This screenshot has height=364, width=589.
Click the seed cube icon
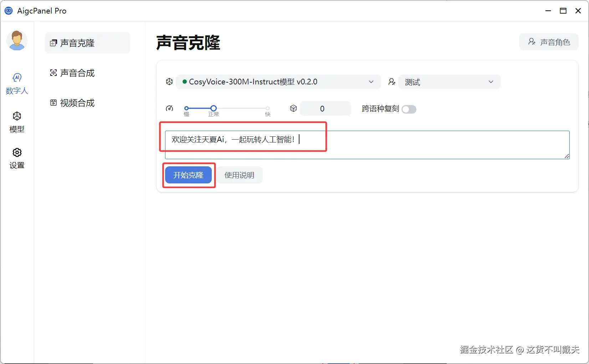pyautogui.click(x=293, y=108)
